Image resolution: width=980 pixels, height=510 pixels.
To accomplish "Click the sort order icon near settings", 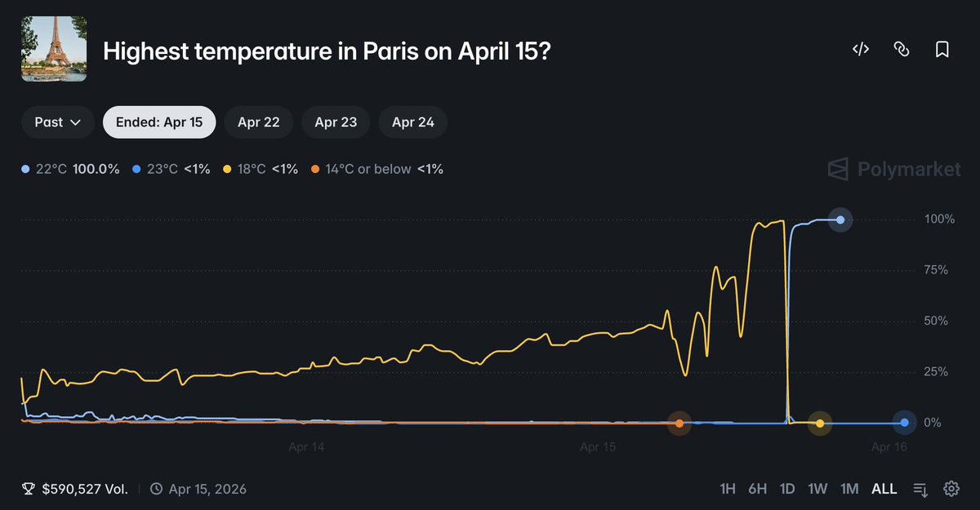I will (x=921, y=488).
